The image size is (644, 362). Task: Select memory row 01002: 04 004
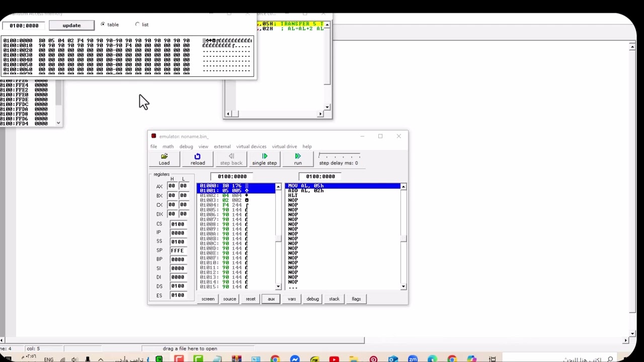coord(236,196)
